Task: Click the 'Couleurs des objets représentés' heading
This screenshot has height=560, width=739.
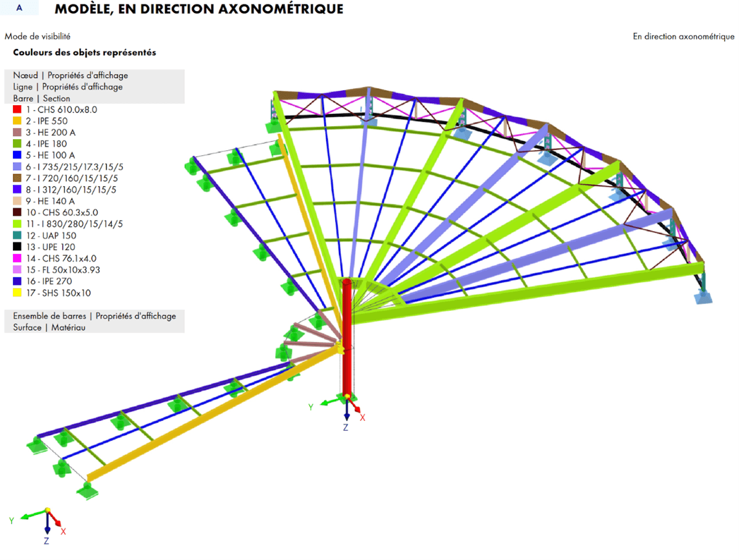Action: (85, 53)
